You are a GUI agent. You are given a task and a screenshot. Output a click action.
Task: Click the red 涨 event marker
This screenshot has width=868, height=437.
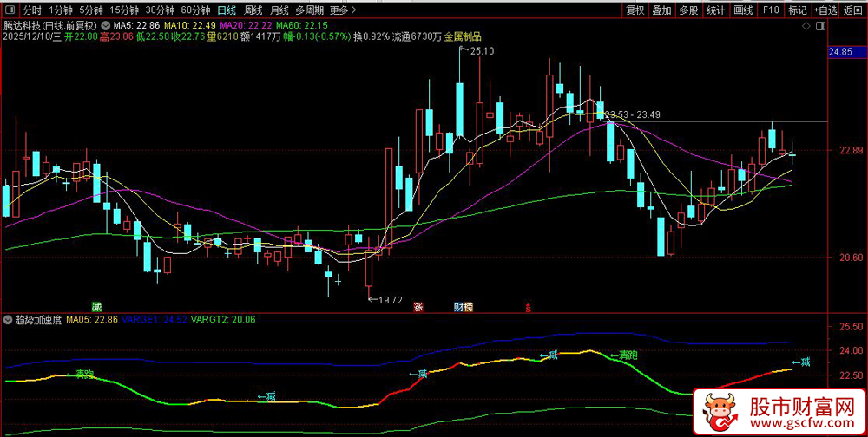point(418,307)
